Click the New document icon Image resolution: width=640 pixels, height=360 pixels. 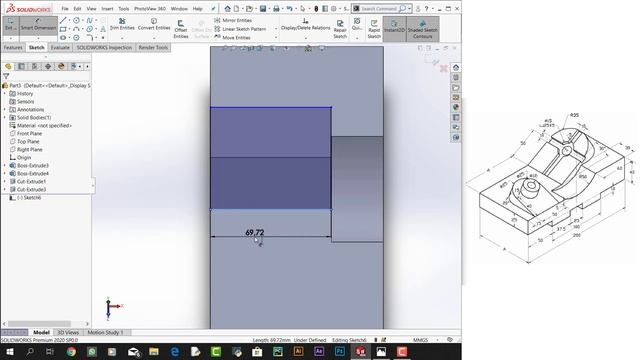pos(236,9)
